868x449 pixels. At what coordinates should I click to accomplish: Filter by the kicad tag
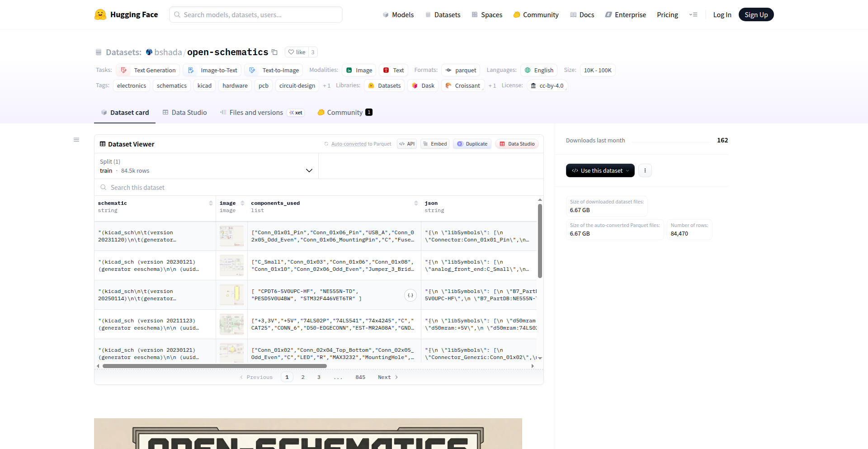[x=204, y=85]
